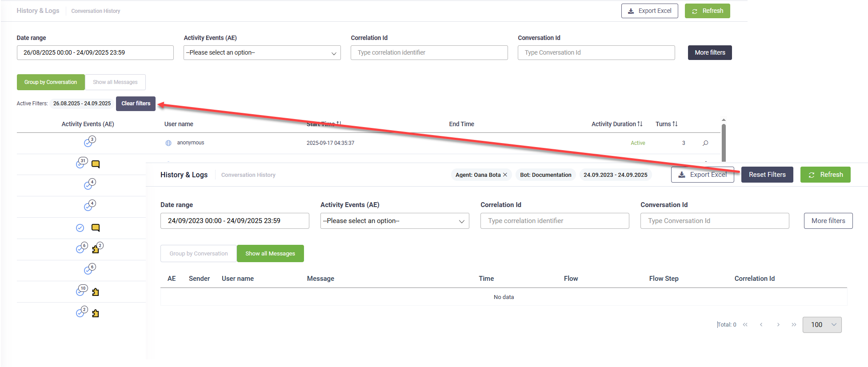Open details via the magnifier icon for anonymous
Viewport: 868px width, 367px height.
(705, 143)
